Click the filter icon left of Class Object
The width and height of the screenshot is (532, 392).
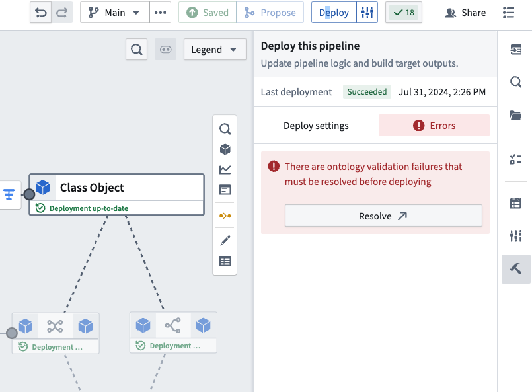pyautogui.click(x=9, y=194)
